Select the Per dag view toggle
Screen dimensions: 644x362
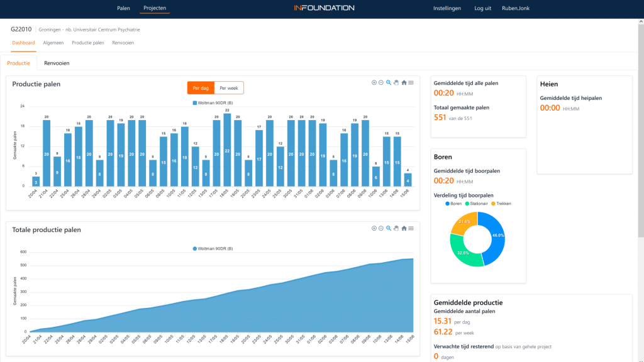pos(201,88)
